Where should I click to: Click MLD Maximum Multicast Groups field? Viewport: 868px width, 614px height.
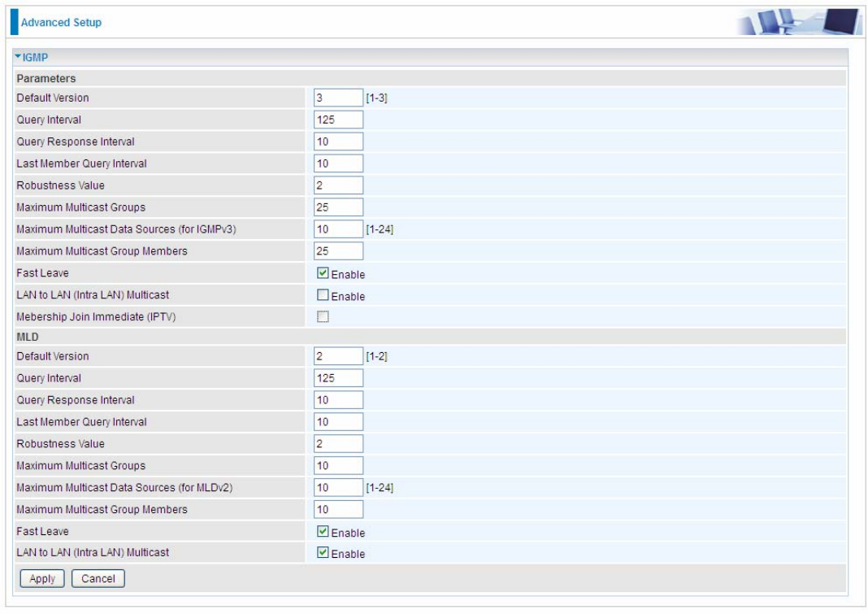[338, 465]
